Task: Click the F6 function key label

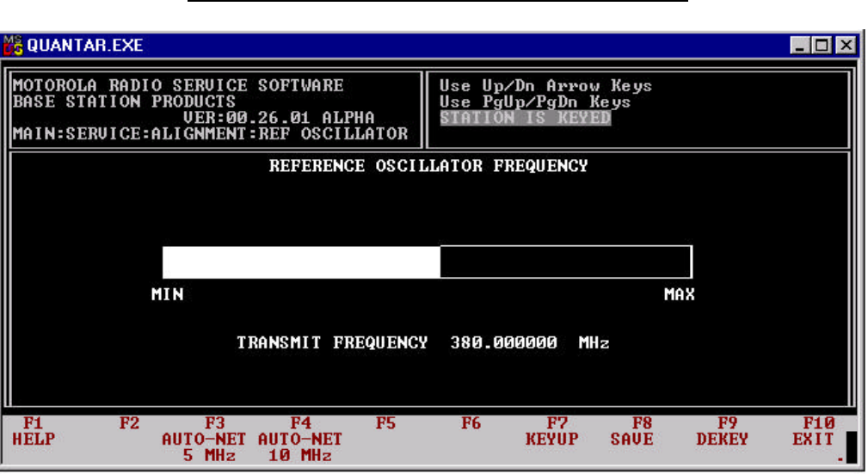Action: coord(471,423)
